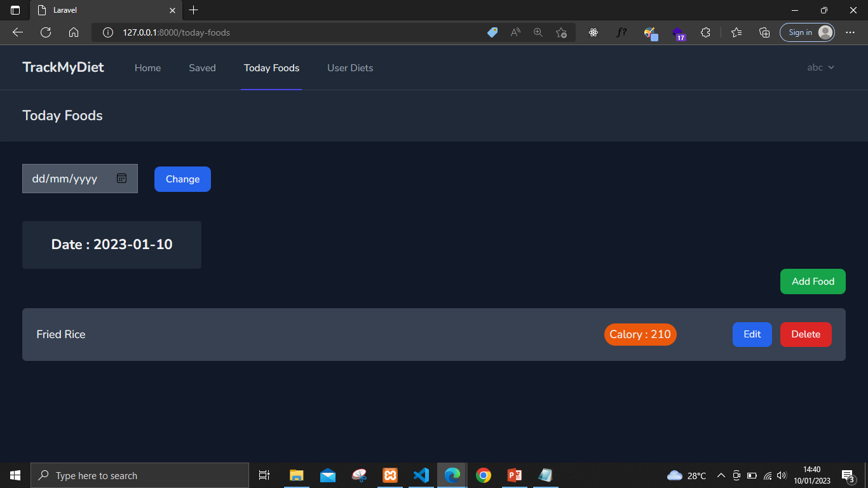Show hidden icons in the system tray
868x488 pixels.
coord(721,475)
